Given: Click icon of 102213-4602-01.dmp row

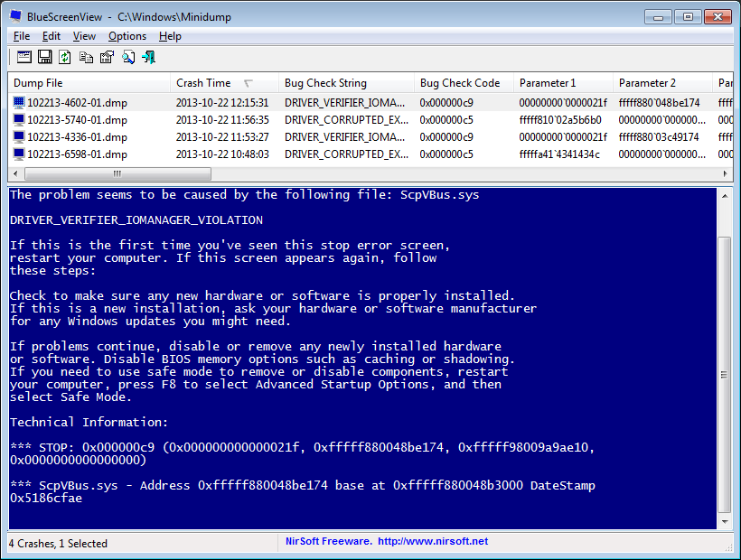Looking at the screenshot, I should click(x=19, y=102).
